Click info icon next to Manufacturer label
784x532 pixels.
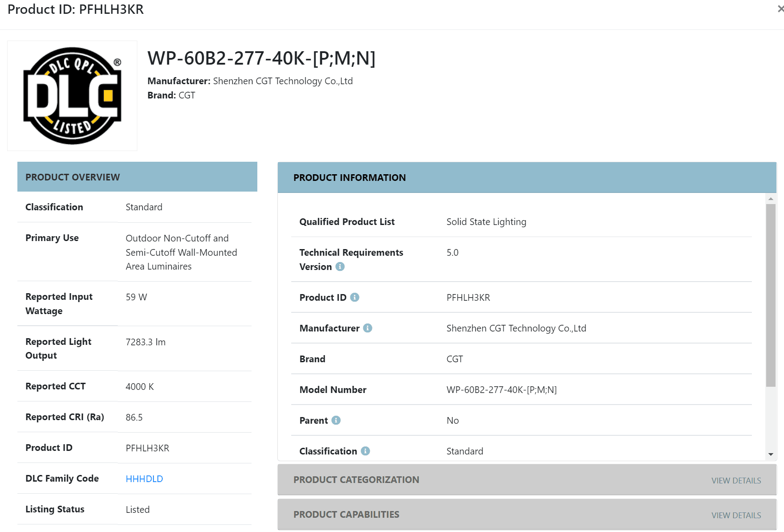(367, 328)
